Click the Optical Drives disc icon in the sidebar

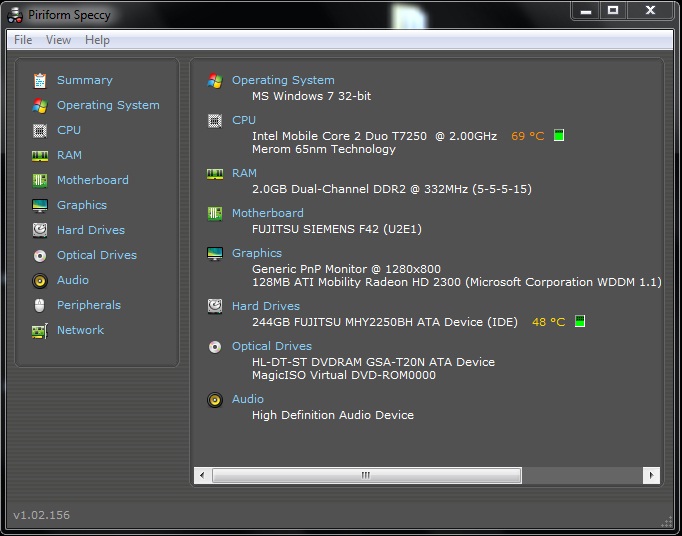tap(40, 255)
